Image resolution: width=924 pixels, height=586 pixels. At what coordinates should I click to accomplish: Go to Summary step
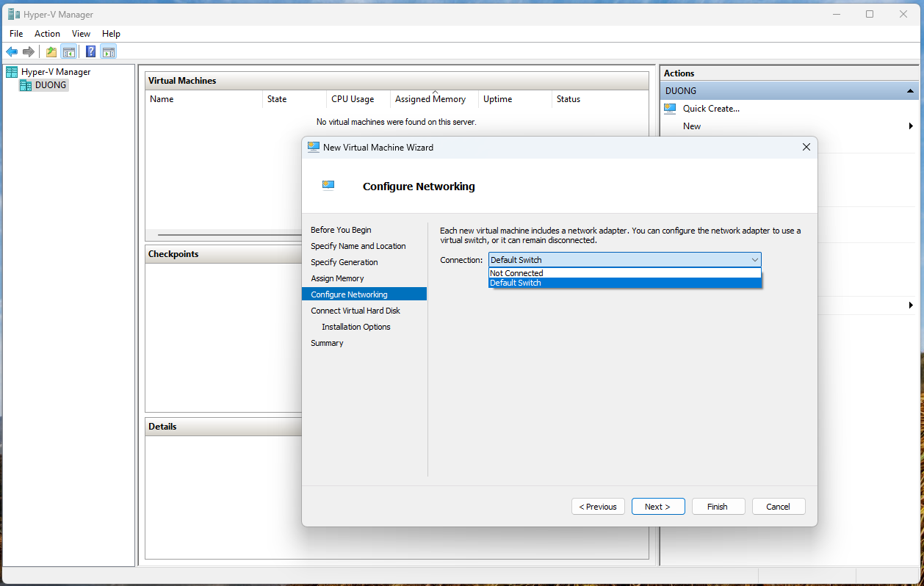point(327,343)
